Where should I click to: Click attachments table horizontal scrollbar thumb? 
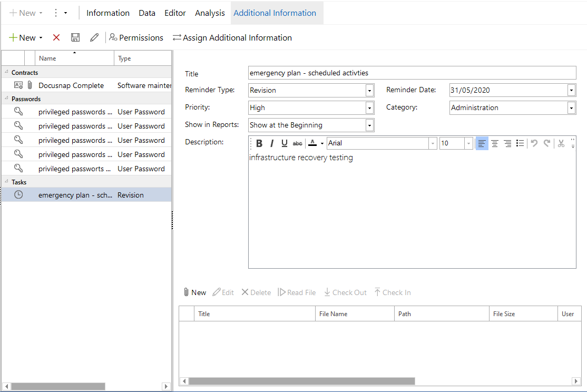[x=302, y=381]
